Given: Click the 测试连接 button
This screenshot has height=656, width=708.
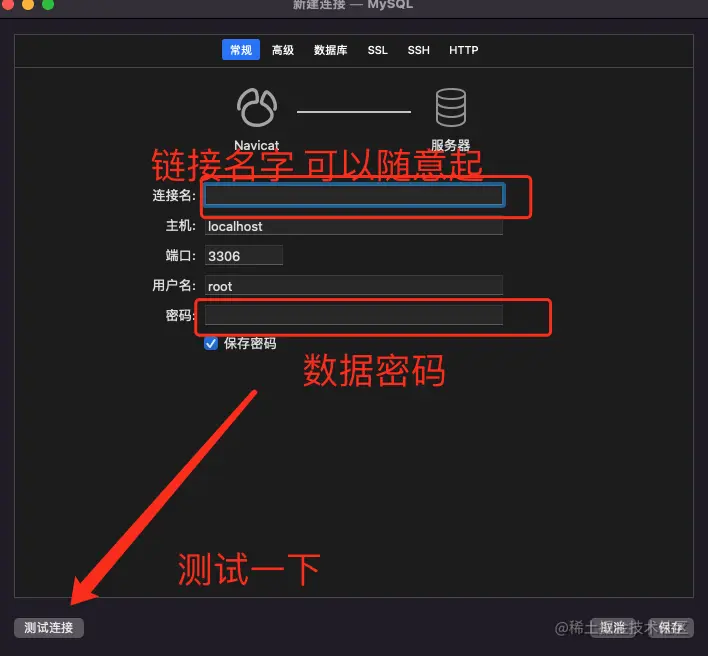Looking at the screenshot, I should click(x=49, y=628).
